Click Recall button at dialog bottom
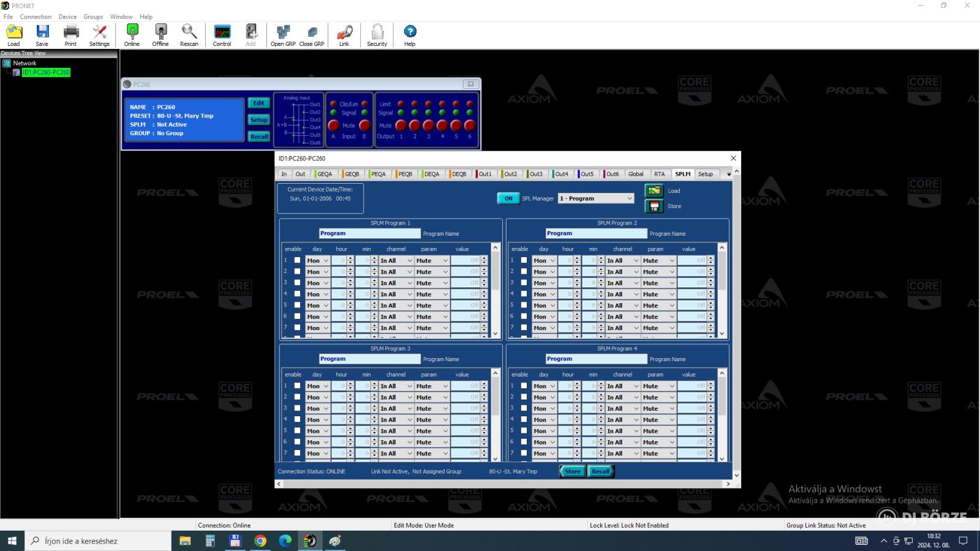Image resolution: width=980 pixels, height=551 pixels. coord(600,471)
